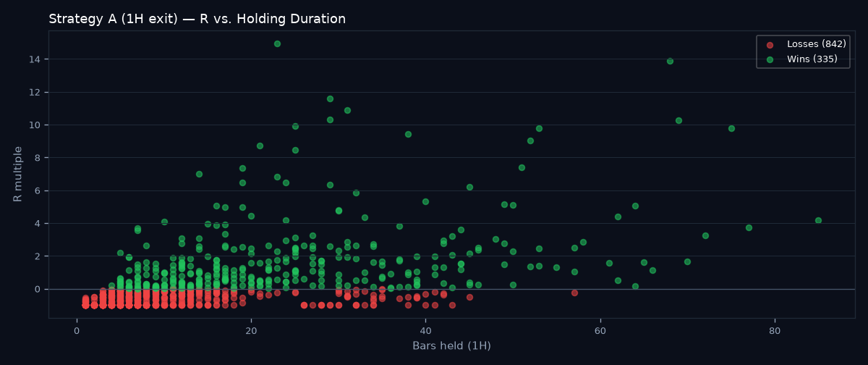The width and height of the screenshot is (868, 365).
Task: Click the highest win point near R 15
Action: (277, 43)
